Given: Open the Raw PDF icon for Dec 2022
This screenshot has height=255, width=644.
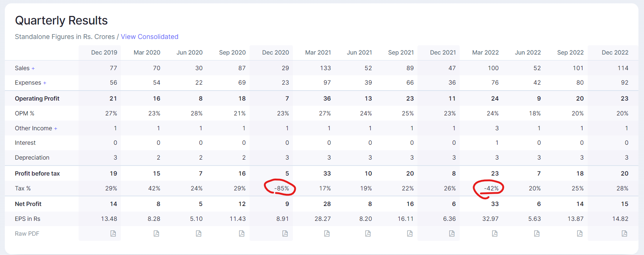Looking at the screenshot, I should 624,233.
